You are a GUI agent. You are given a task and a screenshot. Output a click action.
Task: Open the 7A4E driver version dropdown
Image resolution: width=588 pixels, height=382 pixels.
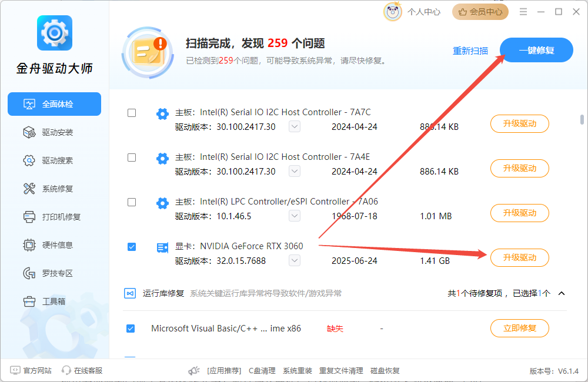294,171
